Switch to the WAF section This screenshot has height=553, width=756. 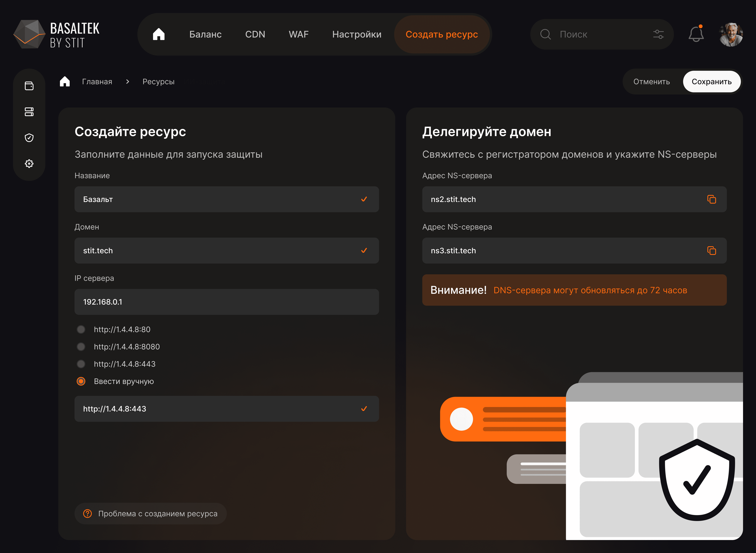pyautogui.click(x=298, y=34)
